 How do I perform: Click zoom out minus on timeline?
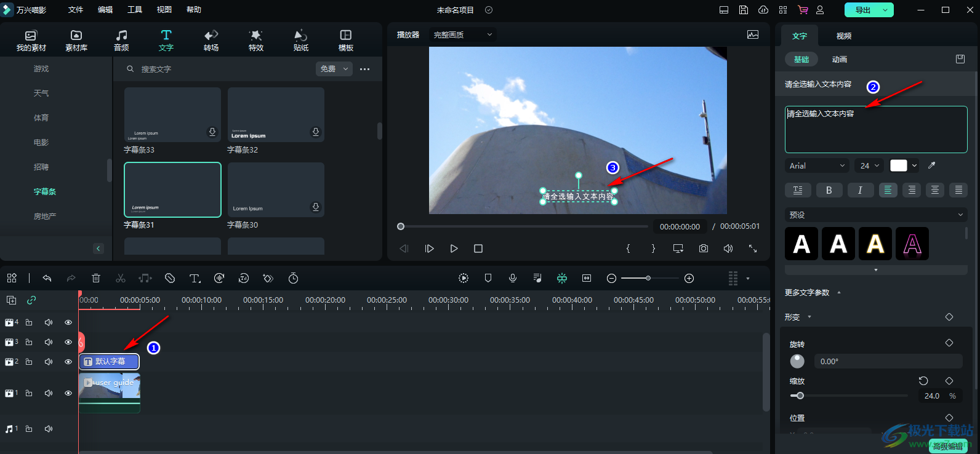point(611,279)
